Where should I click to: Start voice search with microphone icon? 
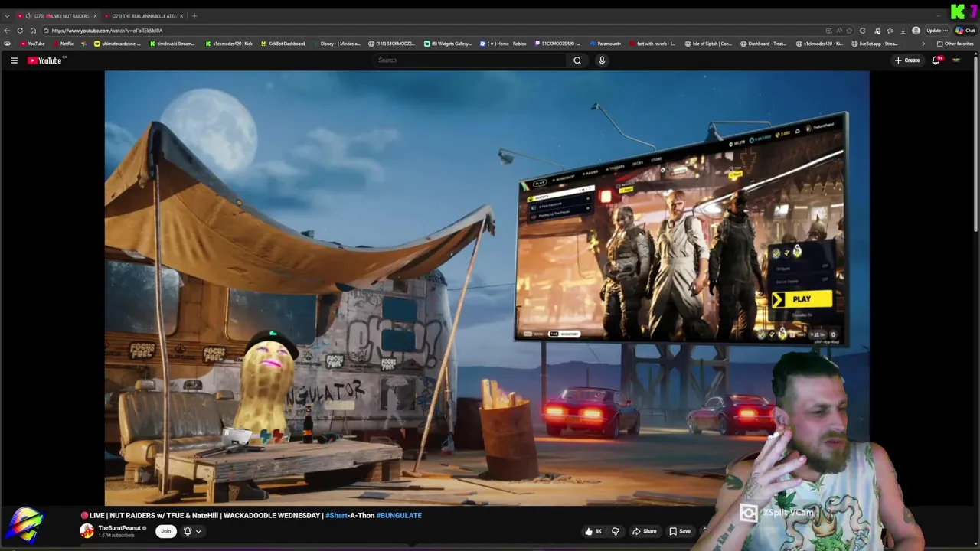602,60
